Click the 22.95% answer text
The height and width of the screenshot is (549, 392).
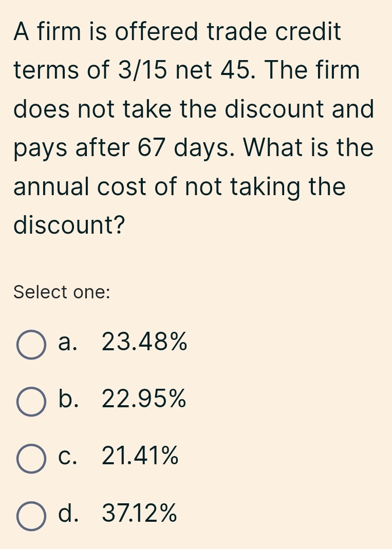click(x=144, y=399)
